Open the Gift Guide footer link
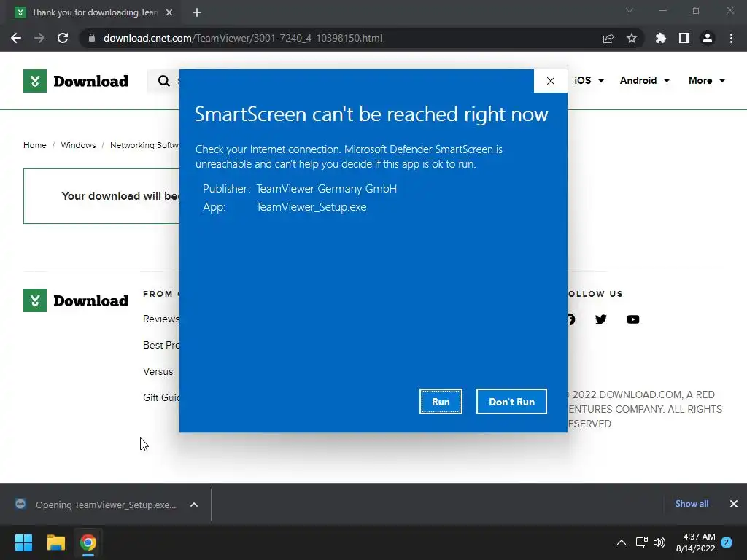The image size is (747, 560). (x=161, y=397)
